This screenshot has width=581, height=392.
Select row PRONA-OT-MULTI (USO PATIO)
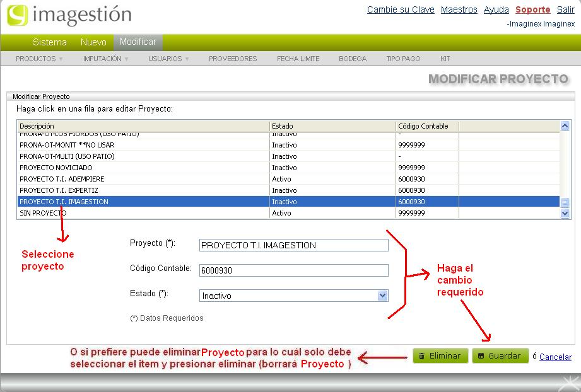tap(288, 156)
